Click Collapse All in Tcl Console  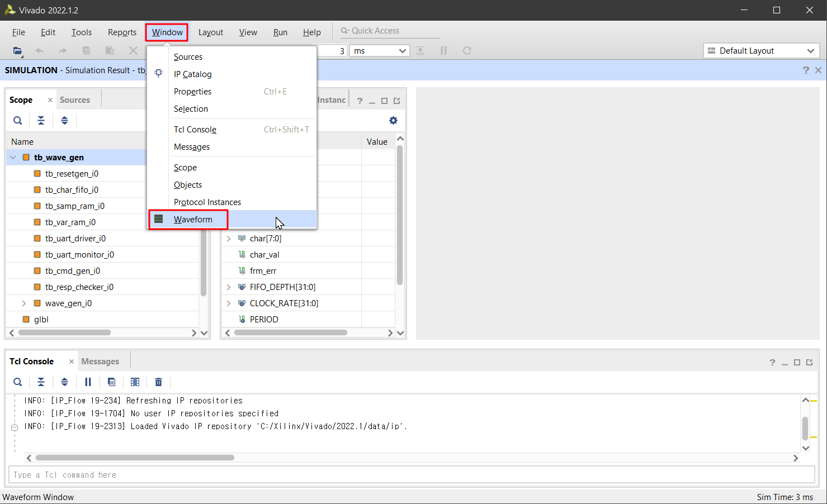click(x=41, y=382)
